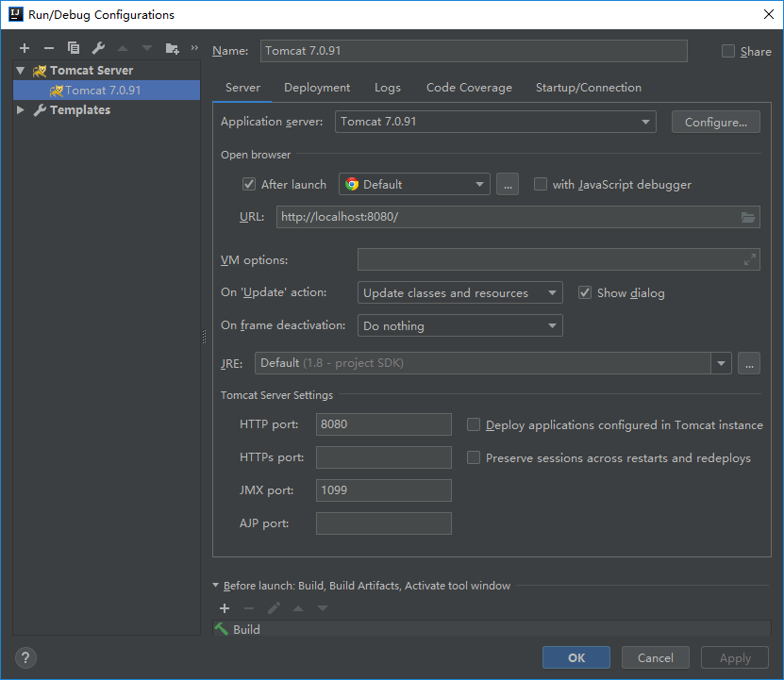The height and width of the screenshot is (680, 784).
Task: Toggle the Share checkbox
Action: pyautogui.click(x=728, y=51)
